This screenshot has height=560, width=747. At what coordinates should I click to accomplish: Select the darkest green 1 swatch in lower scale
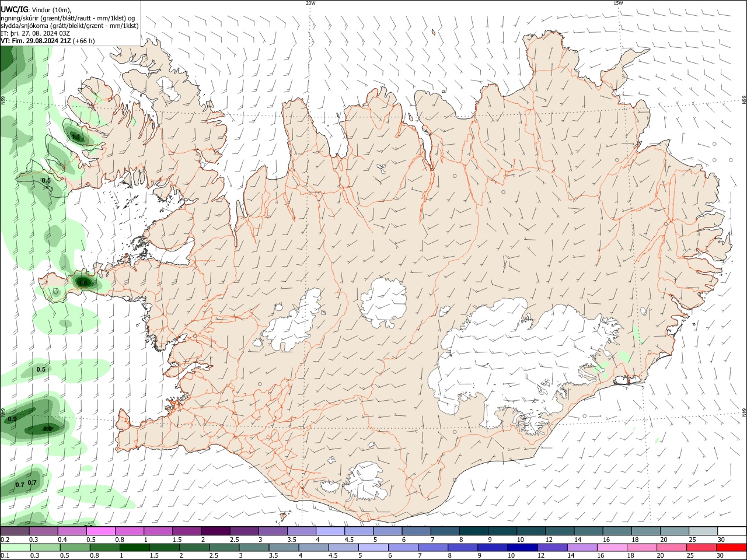(134, 547)
